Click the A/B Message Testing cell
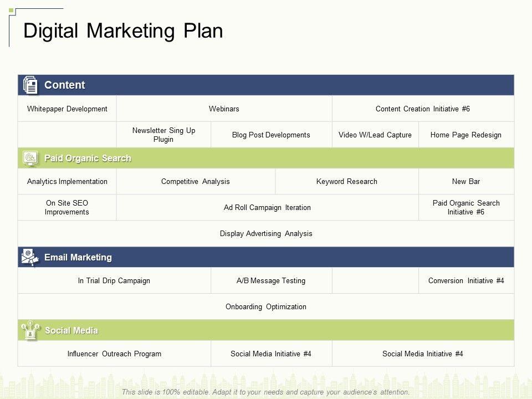Screen dimensions: 532x399 [x=271, y=281]
